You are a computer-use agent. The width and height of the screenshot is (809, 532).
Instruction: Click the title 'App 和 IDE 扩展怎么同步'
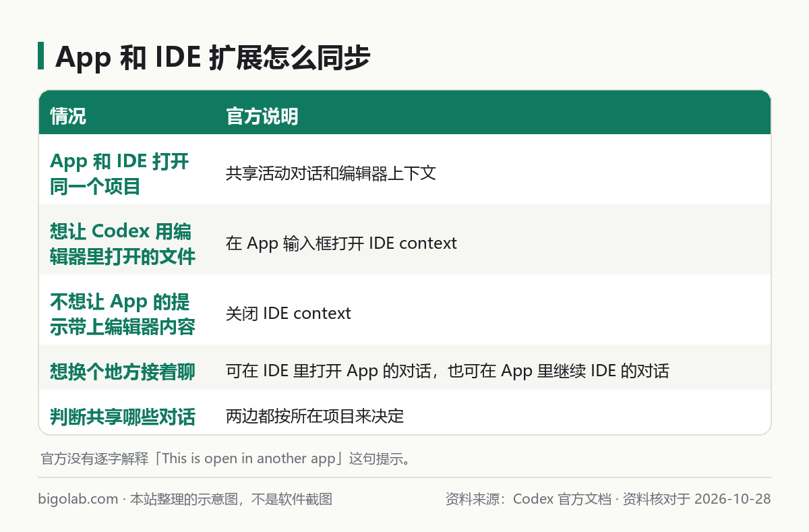click(212, 57)
